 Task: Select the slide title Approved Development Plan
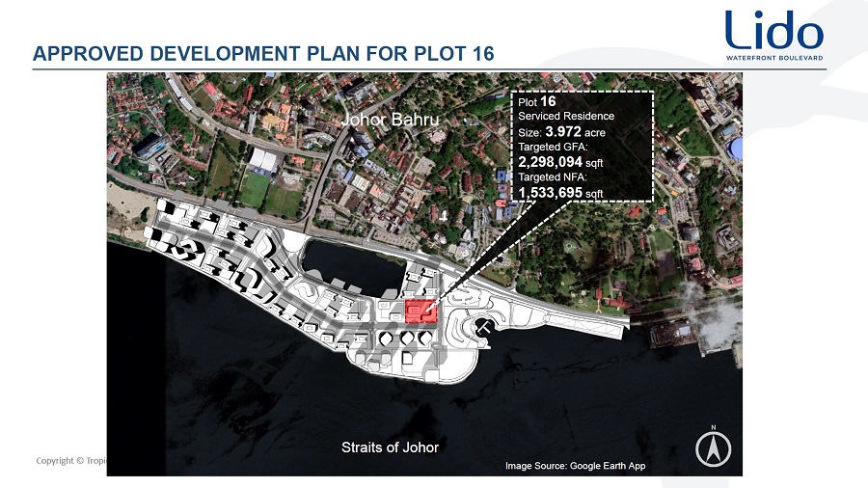[263, 54]
